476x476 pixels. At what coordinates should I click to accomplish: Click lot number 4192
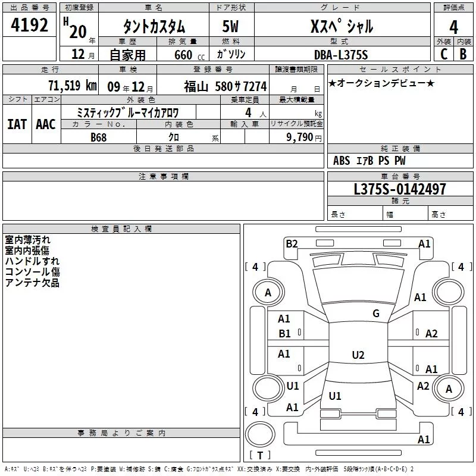(x=29, y=25)
